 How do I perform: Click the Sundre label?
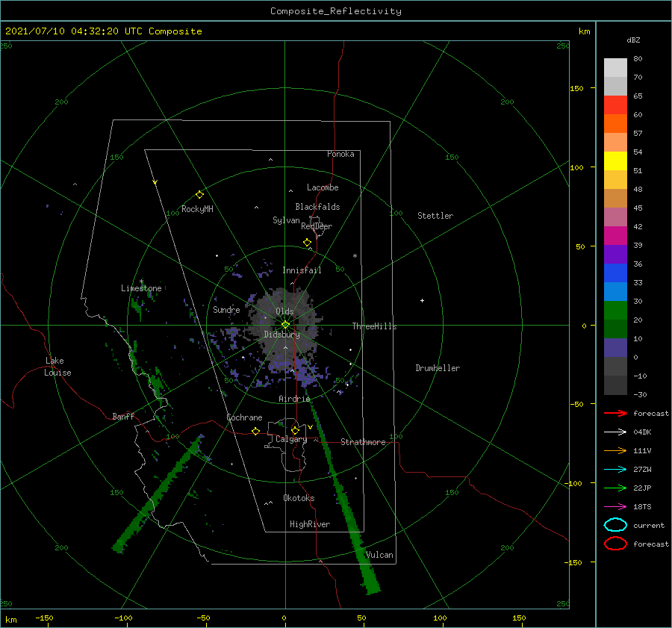tap(226, 310)
